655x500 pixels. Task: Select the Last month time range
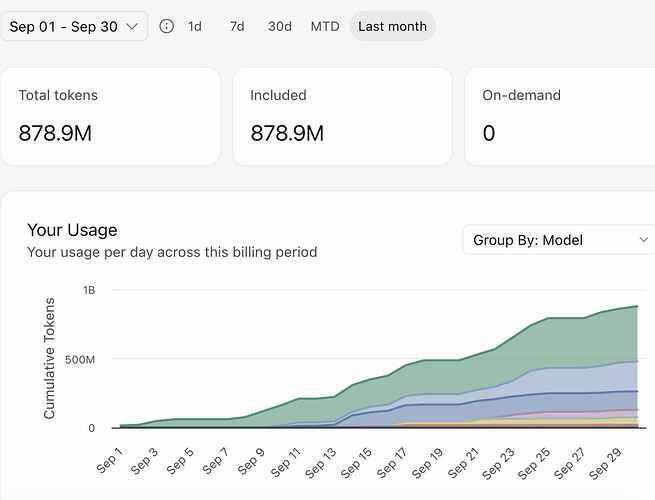click(x=393, y=26)
